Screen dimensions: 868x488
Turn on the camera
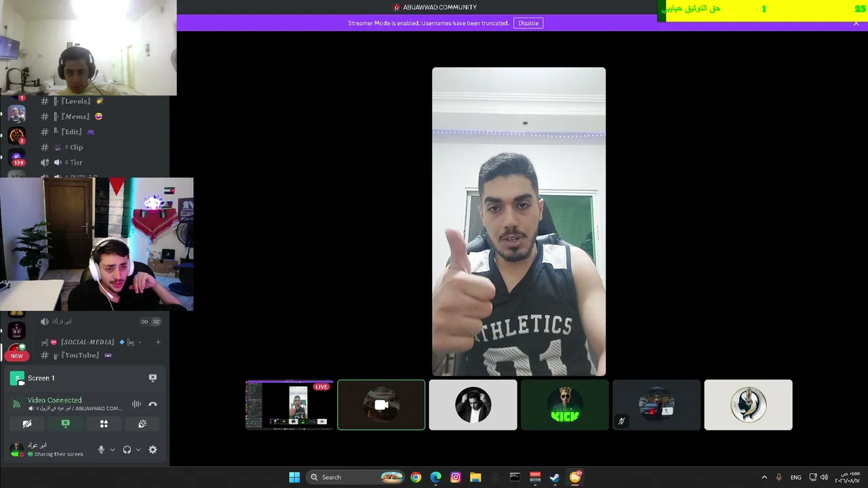(x=26, y=424)
